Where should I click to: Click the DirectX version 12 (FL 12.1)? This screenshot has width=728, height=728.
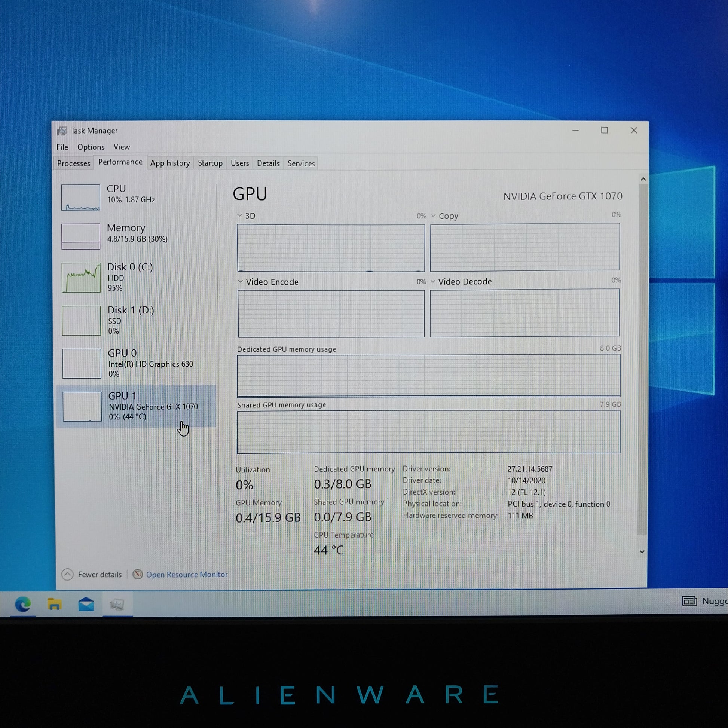point(526,492)
